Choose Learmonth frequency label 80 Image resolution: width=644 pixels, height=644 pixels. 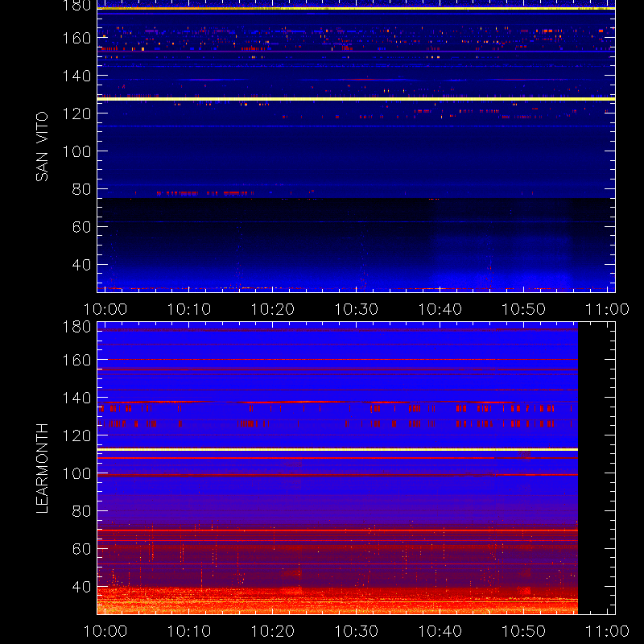(81, 511)
